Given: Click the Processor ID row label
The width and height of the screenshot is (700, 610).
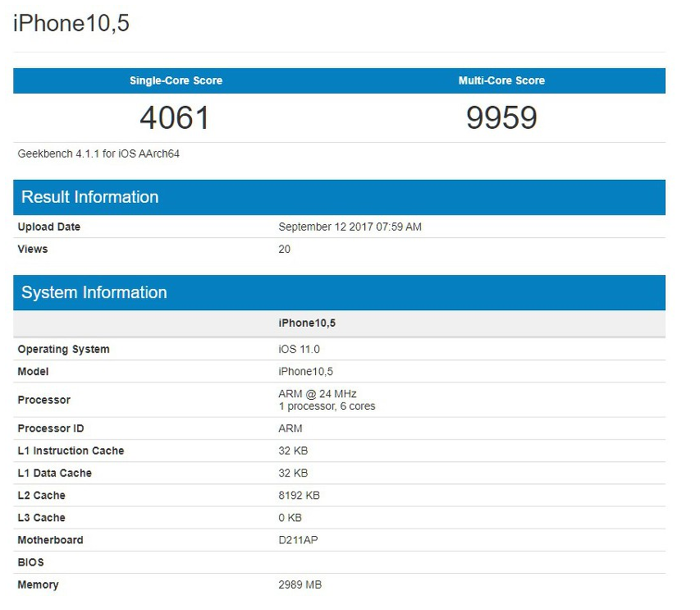Looking at the screenshot, I should 51,429.
